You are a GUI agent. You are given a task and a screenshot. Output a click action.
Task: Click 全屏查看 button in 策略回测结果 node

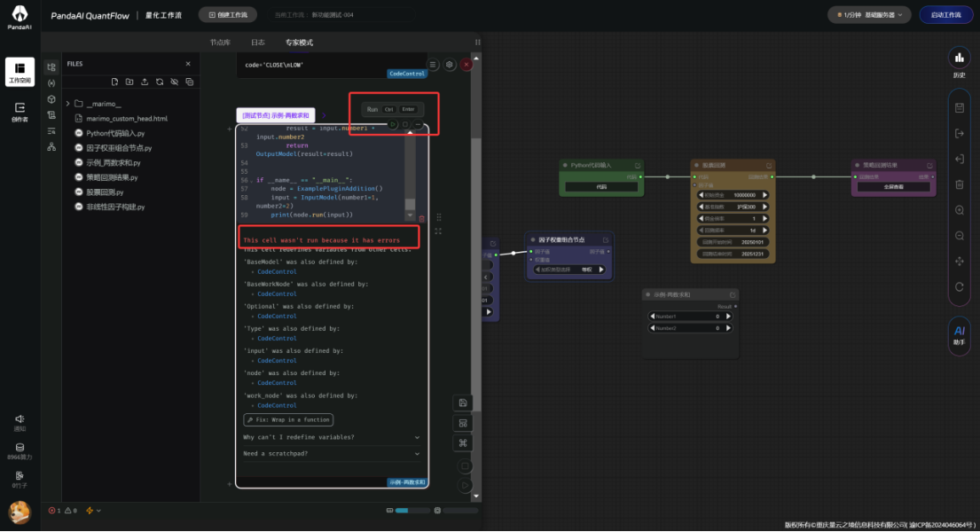[893, 187]
